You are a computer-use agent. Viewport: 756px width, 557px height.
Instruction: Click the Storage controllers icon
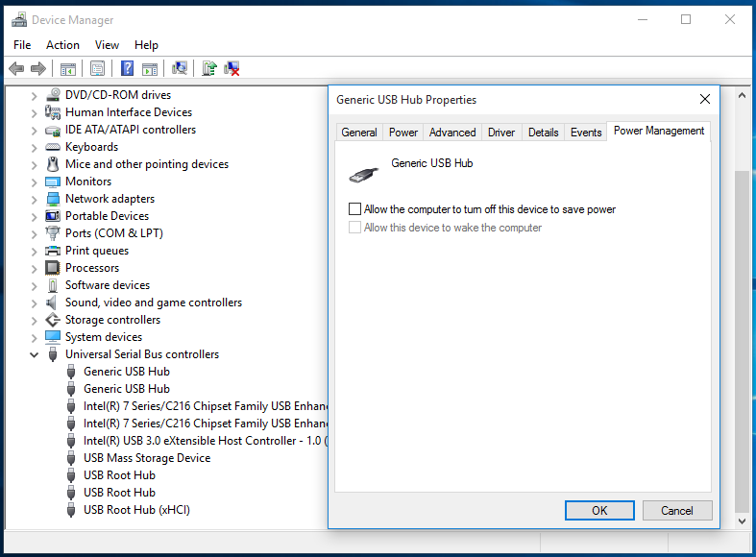pos(53,320)
